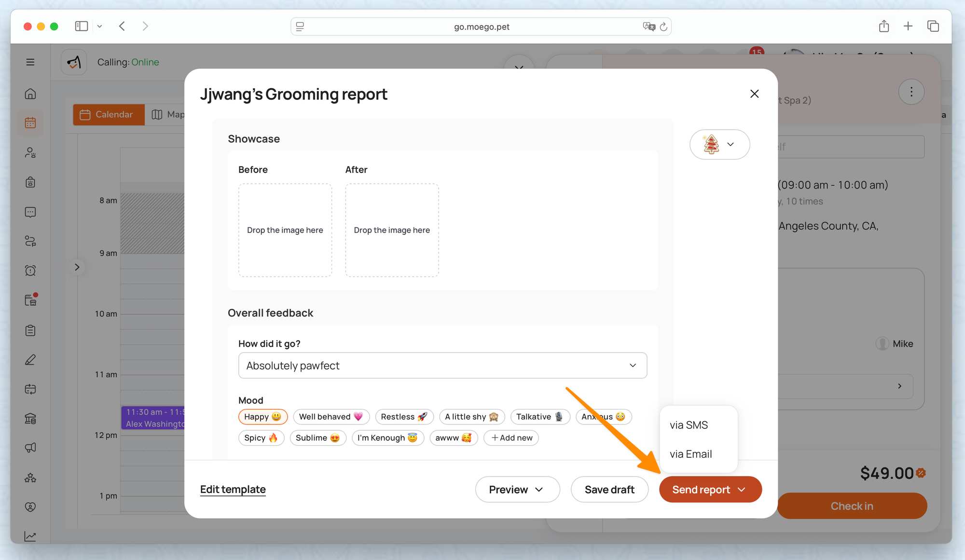Image resolution: width=965 pixels, height=560 pixels.
Task: Open the messages chat icon in sidebar
Action: pyautogui.click(x=30, y=212)
